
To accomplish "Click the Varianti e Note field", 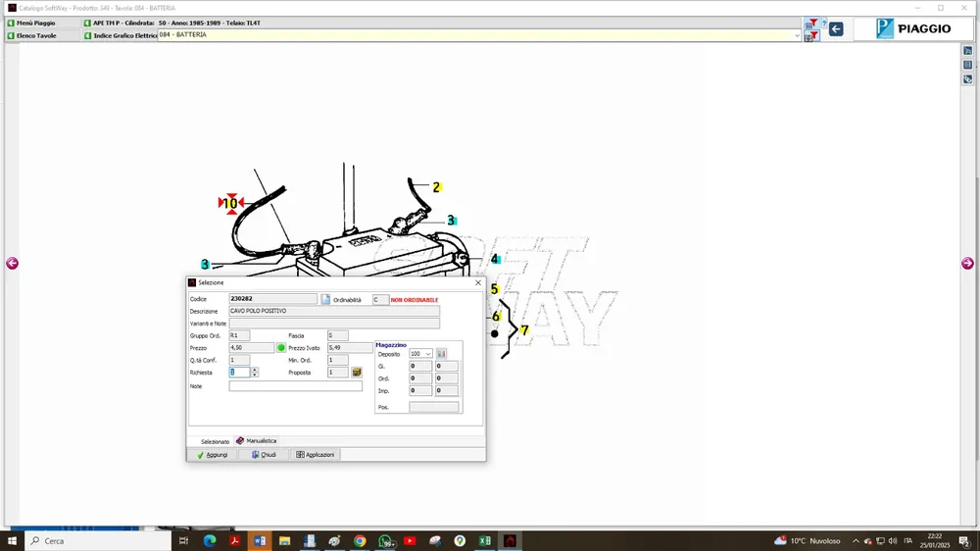I will 334,324.
